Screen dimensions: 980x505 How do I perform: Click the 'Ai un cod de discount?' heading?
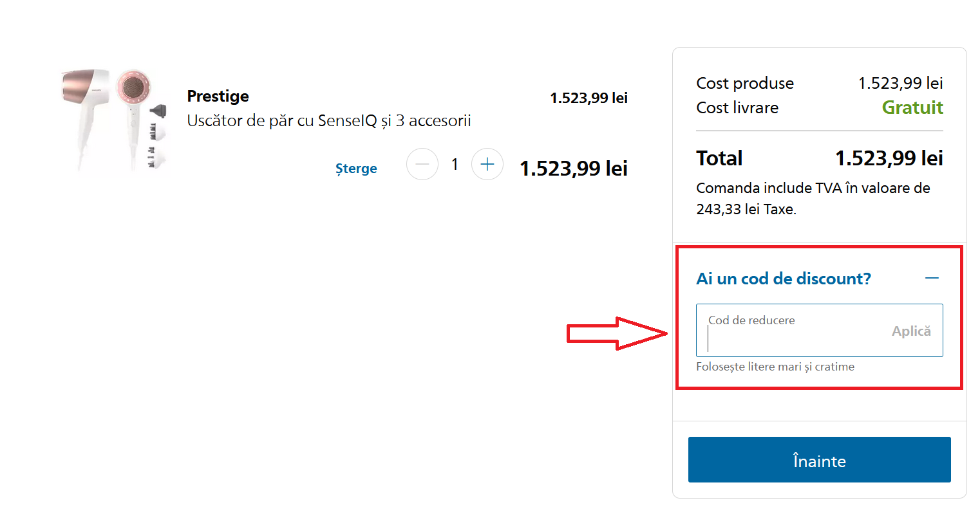click(784, 279)
